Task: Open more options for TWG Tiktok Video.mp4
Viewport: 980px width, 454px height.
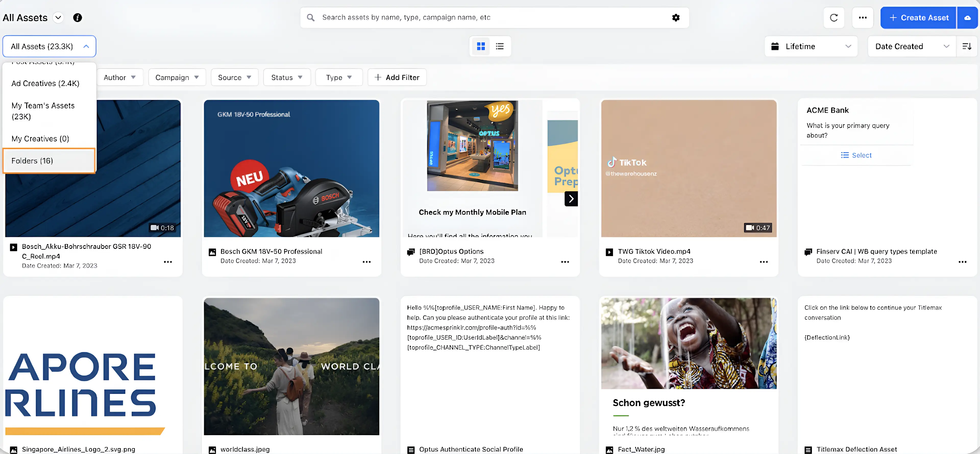Action: click(x=764, y=262)
